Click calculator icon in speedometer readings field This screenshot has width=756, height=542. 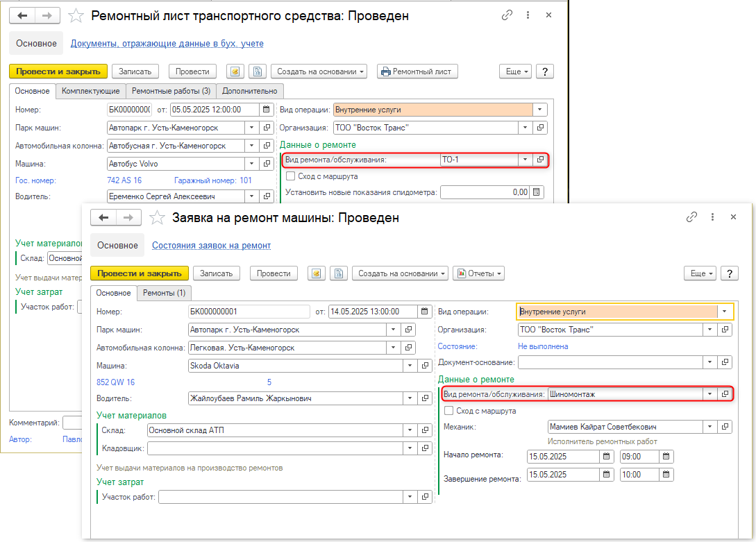coord(537,192)
